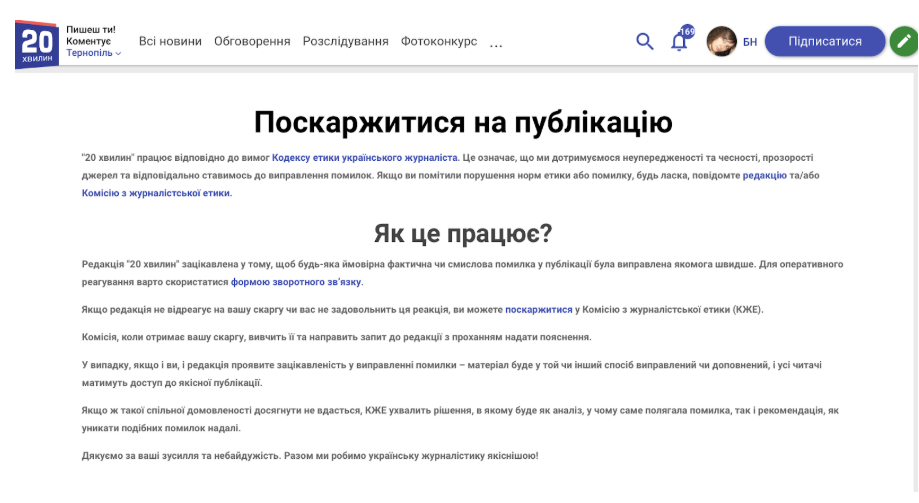Select Фотоконкурс in the navigation bar
This screenshot has width=919, height=503.
tap(439, 41)
